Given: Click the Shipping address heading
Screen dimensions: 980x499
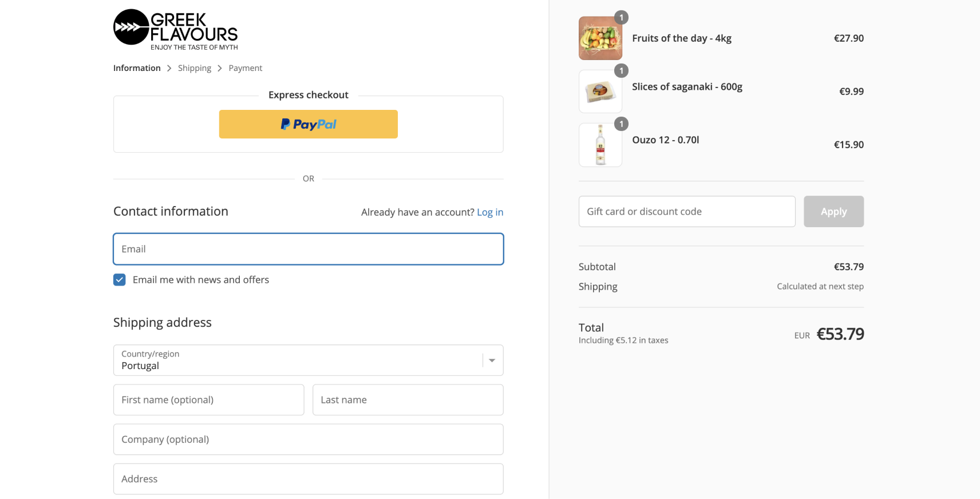Looking at the screenshot, I should 163,323.
